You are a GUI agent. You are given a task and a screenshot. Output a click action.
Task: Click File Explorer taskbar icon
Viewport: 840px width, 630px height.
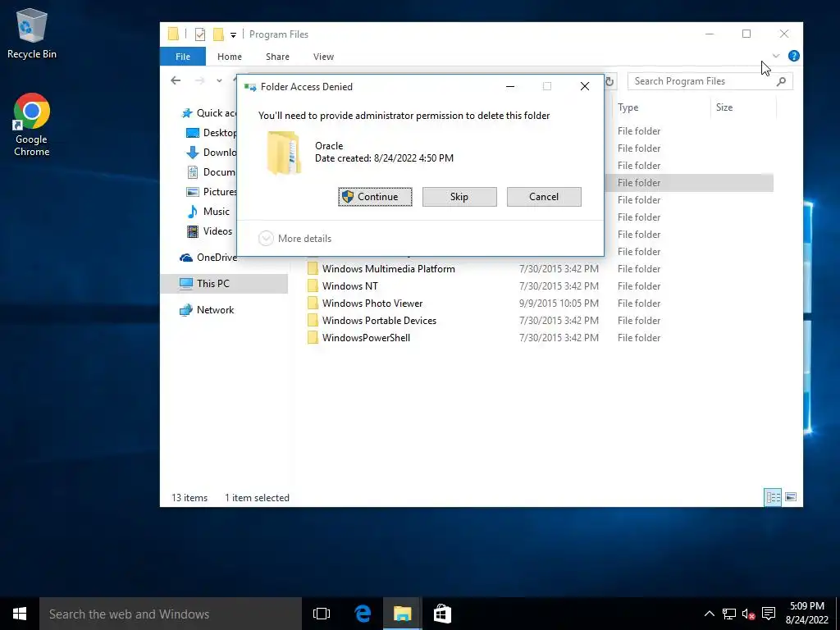[x=402, y=614]
